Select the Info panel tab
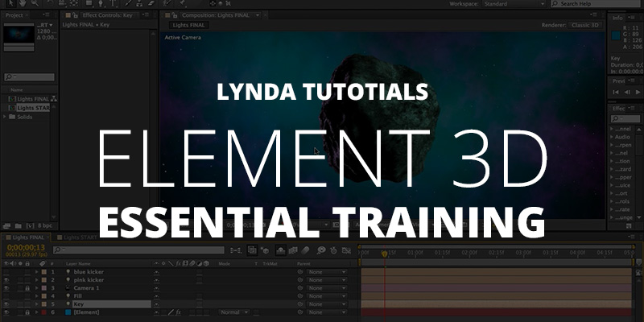Screen dimensions: 644x322 click(x=617, y=18)
